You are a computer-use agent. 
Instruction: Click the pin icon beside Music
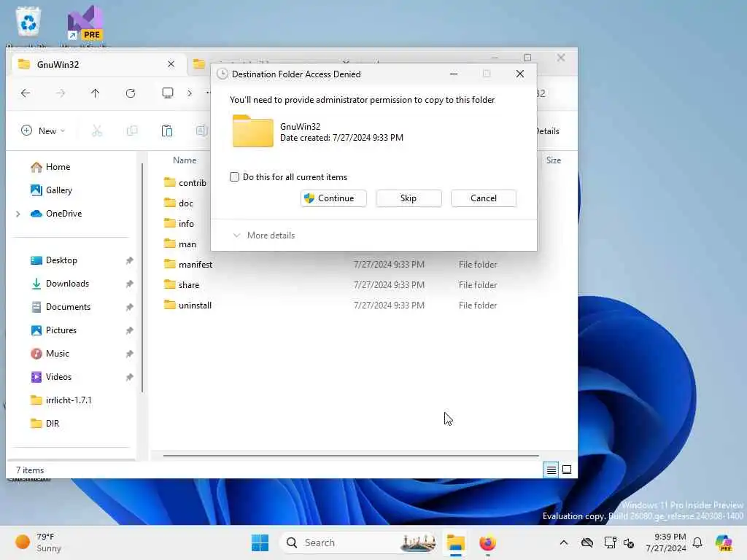click(x=129, y=354)
